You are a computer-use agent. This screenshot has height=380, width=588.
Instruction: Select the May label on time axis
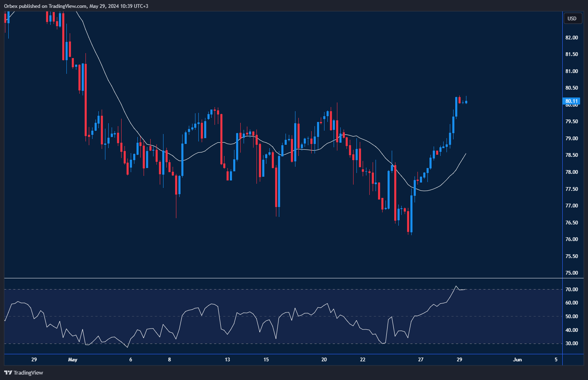[x=73, y=360]
